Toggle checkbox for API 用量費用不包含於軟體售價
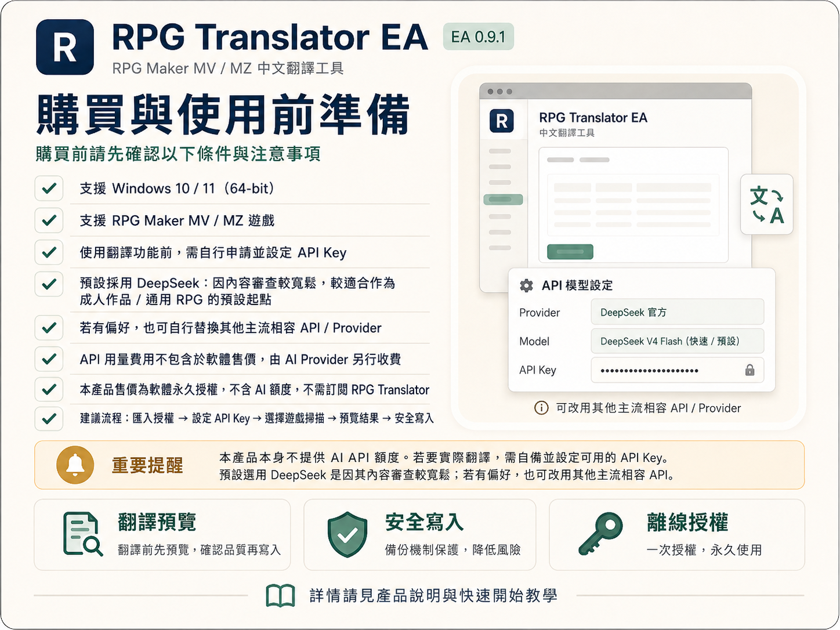Viewport: 840px width, 630px height. tap(49, 359)
